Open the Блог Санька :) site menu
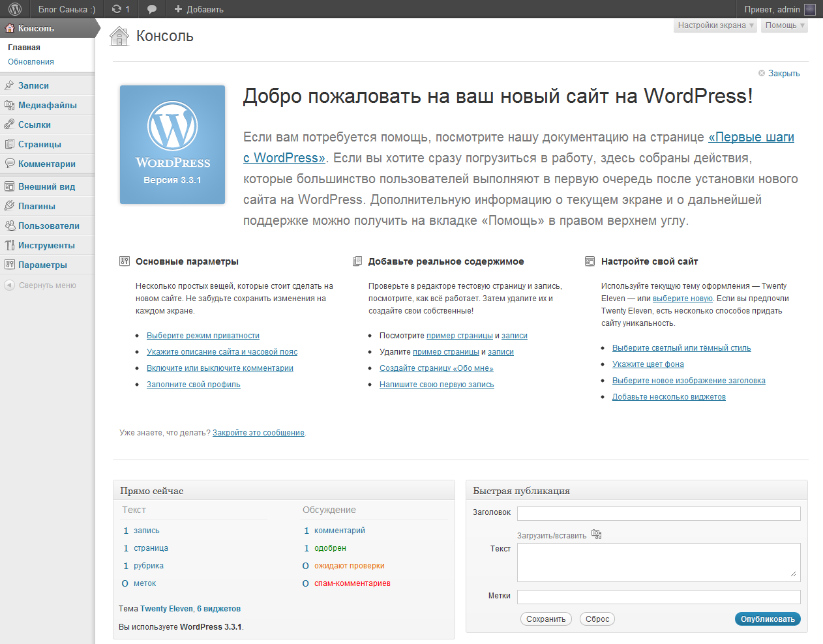This screenshot has height=644, width=823. [67, 9]
